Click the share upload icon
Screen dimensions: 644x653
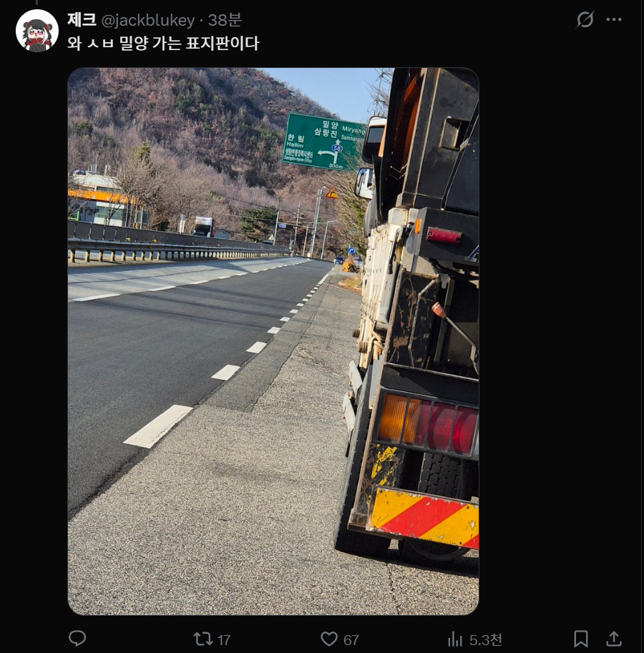(614, 639)
